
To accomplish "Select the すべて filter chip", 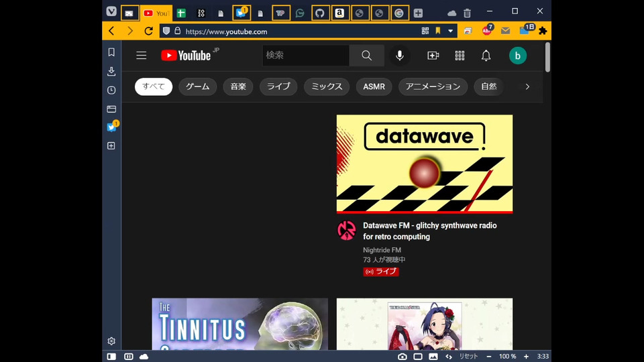I will point(154,86).
